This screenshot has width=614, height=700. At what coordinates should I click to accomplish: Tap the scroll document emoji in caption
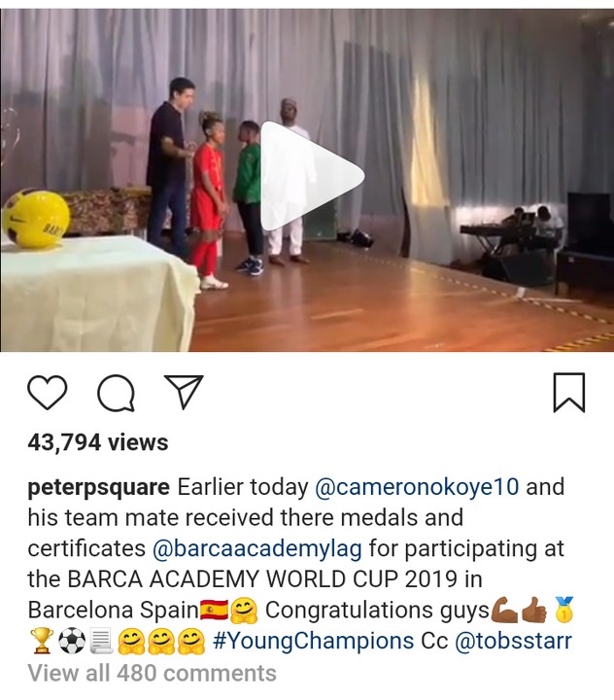tap(102, 641)
